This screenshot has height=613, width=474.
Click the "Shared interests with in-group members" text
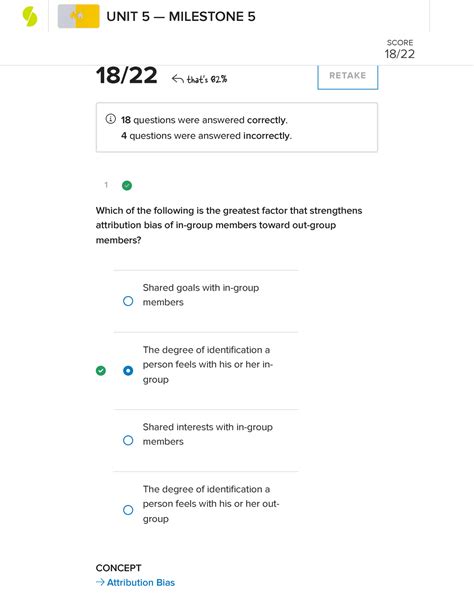coord(208,434)
